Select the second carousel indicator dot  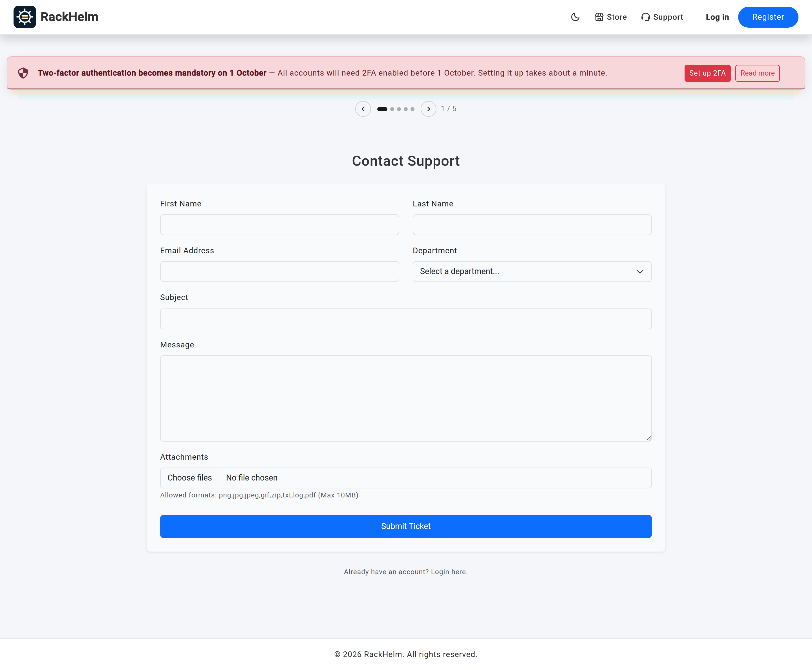(x=392, y=109)
